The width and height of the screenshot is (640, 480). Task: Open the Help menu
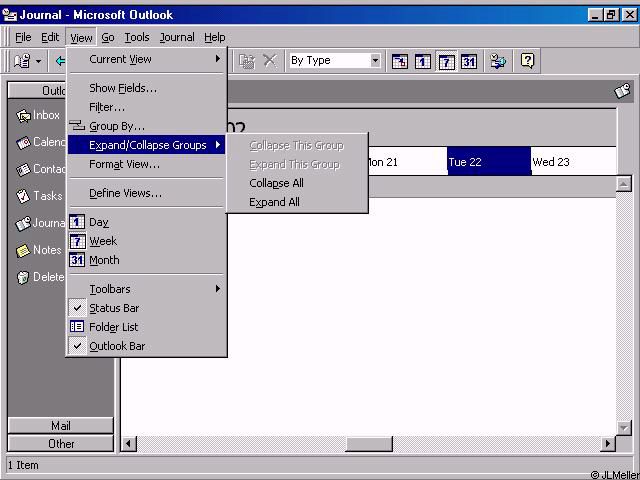215,38
